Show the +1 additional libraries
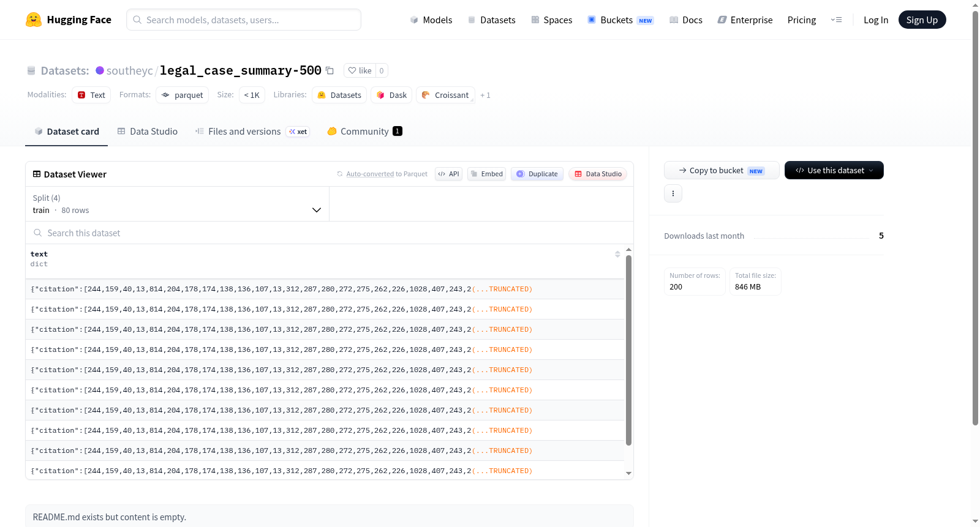This screenshot has height=527, width=980. pyautogui.click(x=485, y=95)
